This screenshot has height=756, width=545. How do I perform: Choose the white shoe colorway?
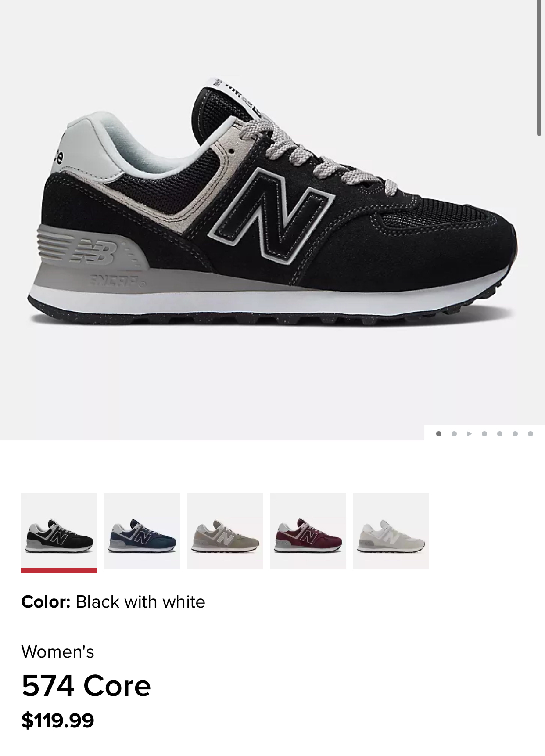pos(391,531)
